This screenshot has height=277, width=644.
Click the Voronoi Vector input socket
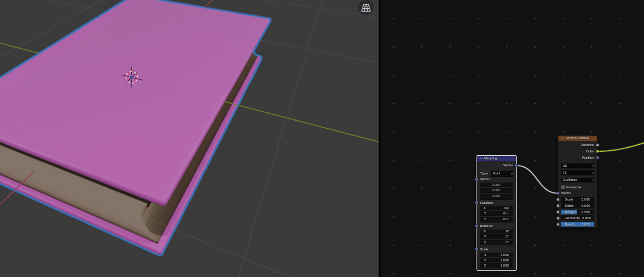coord(558,193)
